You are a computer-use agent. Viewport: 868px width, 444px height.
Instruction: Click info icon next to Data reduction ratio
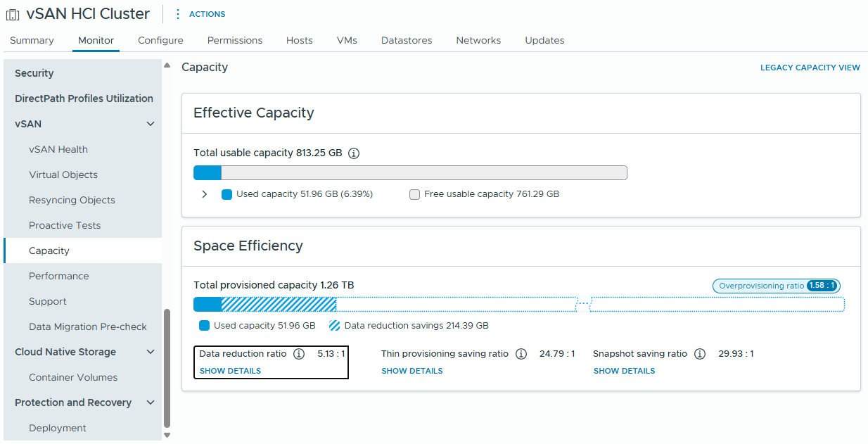point(299,354)
